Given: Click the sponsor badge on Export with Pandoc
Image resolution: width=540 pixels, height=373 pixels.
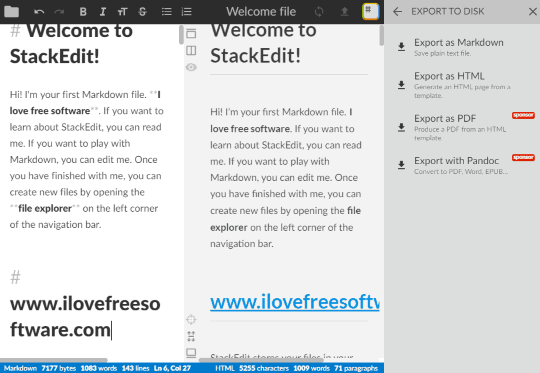Looking at the screenshot, I should (523, 157).
